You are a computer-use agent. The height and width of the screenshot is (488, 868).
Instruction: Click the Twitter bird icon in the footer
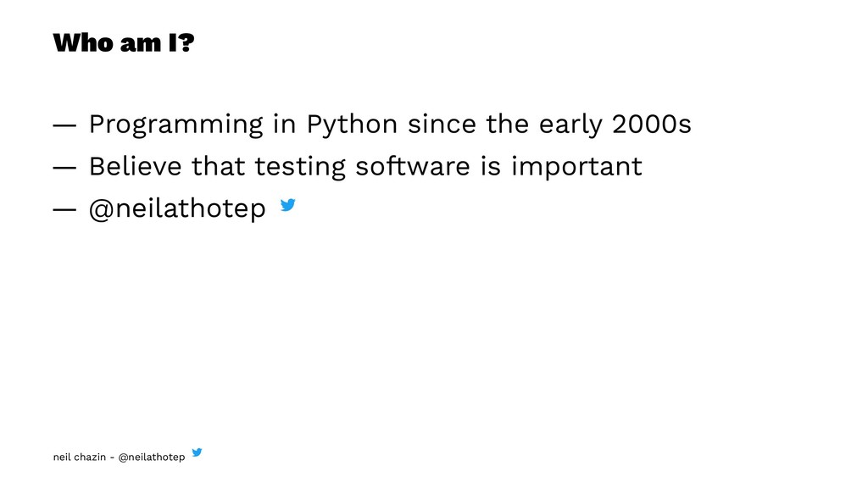point(197,453)
